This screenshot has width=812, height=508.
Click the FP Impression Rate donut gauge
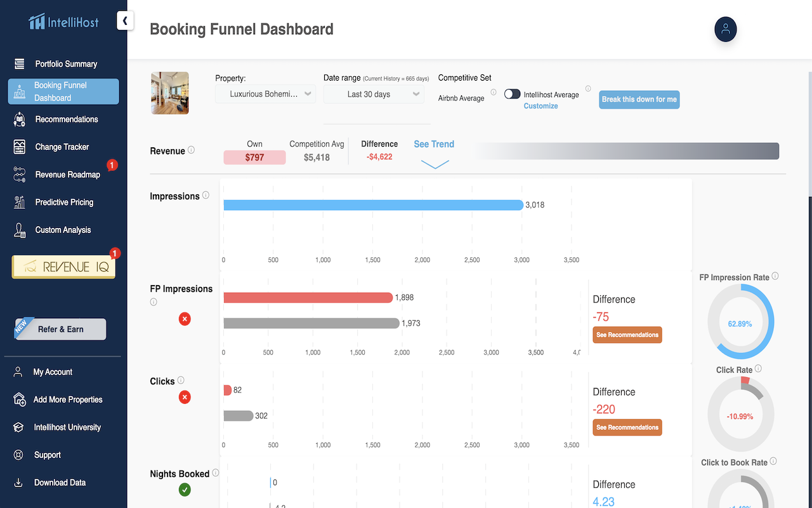(740, 321)
